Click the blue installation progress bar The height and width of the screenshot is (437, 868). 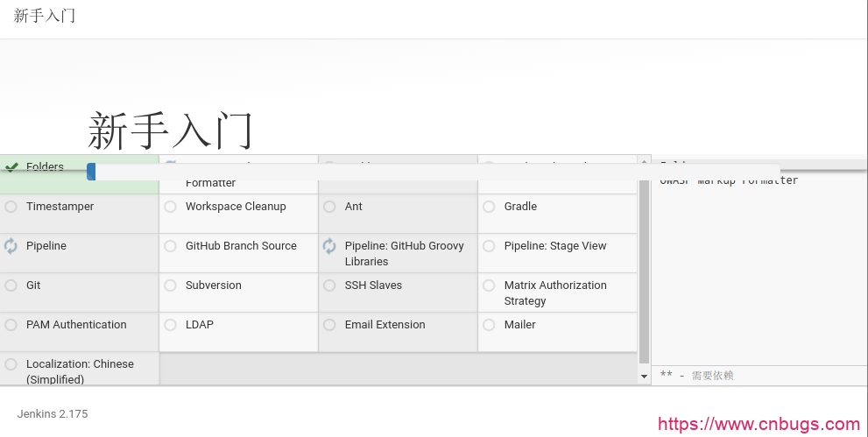pyautogui.click(x=91, y=172)
